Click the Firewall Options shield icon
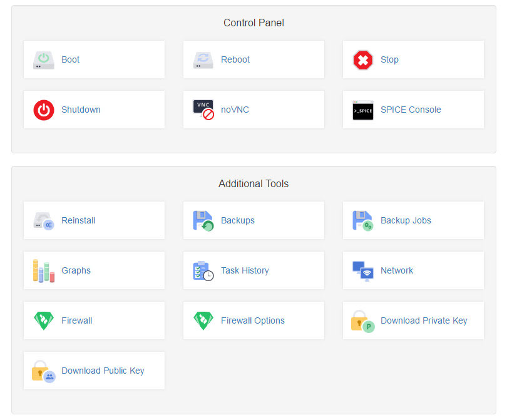The height and width of the screenshot is (420, 507). click(202, 320)
